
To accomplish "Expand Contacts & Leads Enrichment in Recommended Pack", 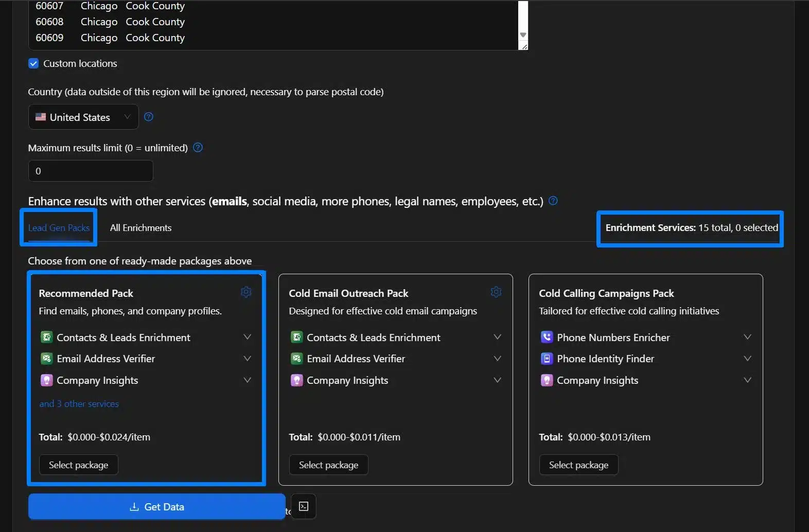I will click(x=247, y=337).
